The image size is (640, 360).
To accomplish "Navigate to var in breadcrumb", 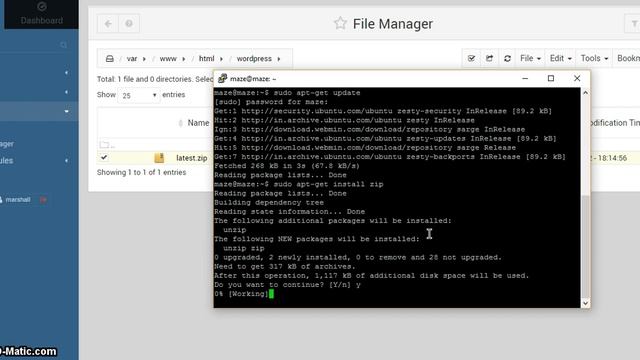I will point(132,59).
